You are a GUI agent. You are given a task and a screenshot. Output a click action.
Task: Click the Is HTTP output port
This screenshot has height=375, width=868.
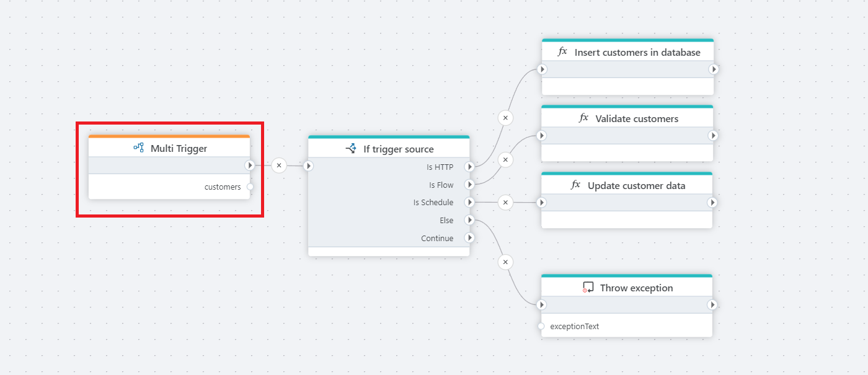469,167
